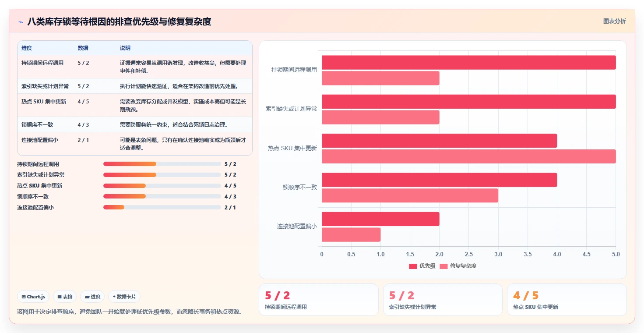Click the 数据 table column header
The height and width of the screenshot is (333, 644).
(83, 48)
